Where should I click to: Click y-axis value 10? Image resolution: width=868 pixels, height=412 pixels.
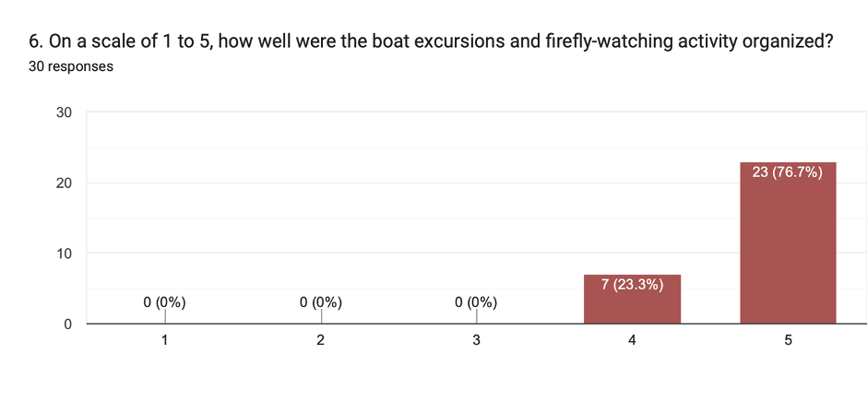64,253
